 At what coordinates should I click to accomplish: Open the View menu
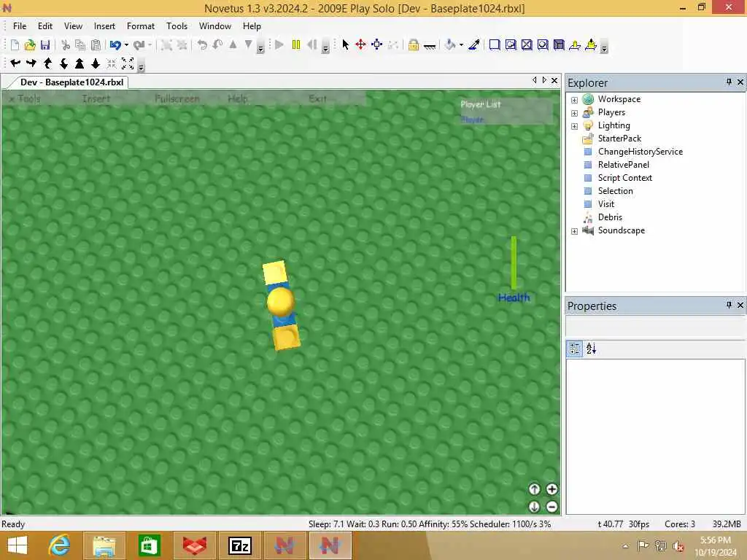point(73,26)
